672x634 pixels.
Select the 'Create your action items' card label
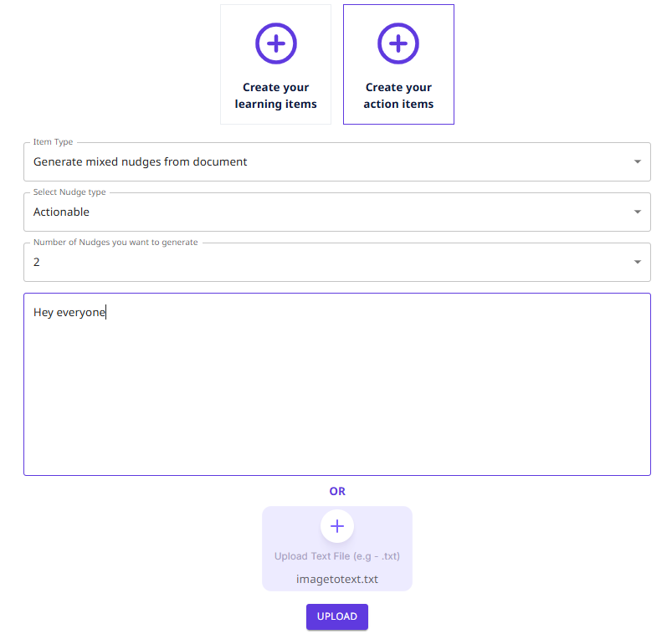[x=398, y=96]
